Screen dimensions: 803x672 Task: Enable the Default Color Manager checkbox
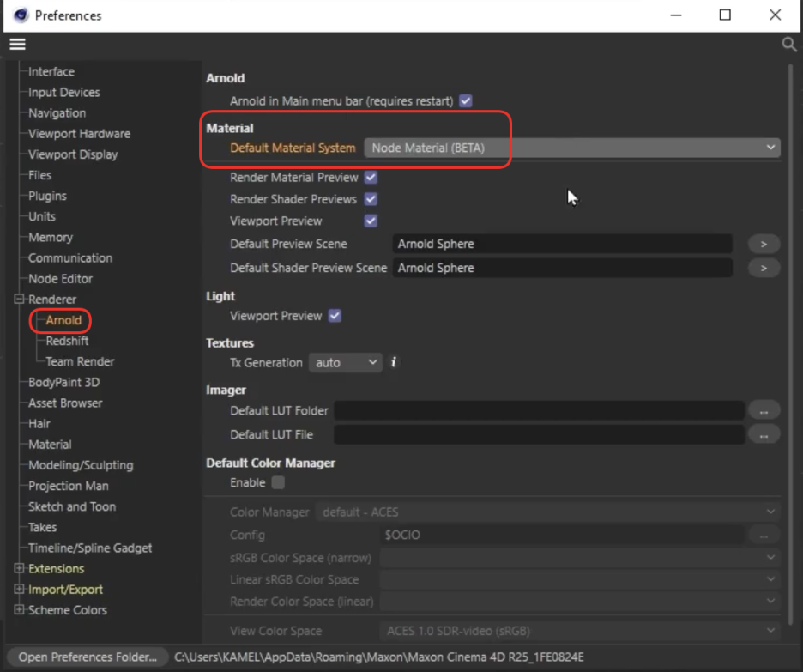[278, 482]
